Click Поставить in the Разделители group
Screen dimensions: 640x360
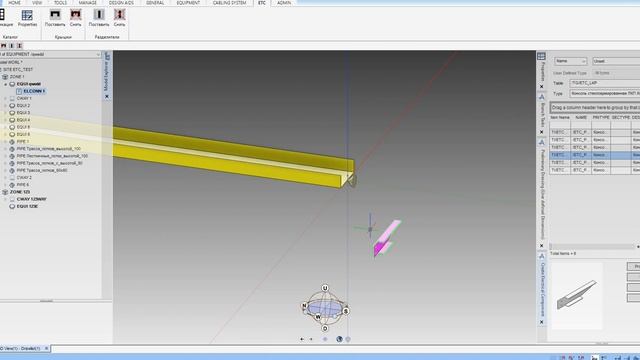(99, 18)
